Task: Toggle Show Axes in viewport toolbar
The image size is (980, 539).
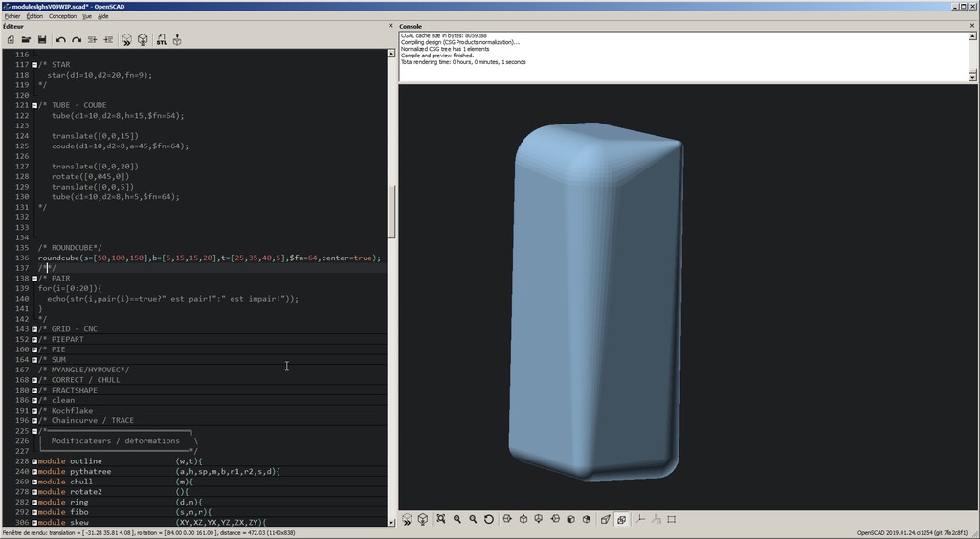Action: click(639, 519)
